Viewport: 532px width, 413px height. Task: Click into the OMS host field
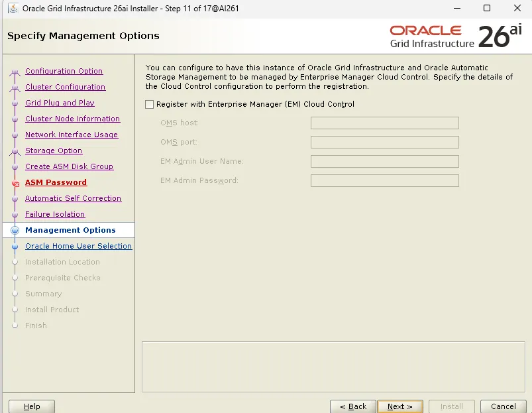385,123
